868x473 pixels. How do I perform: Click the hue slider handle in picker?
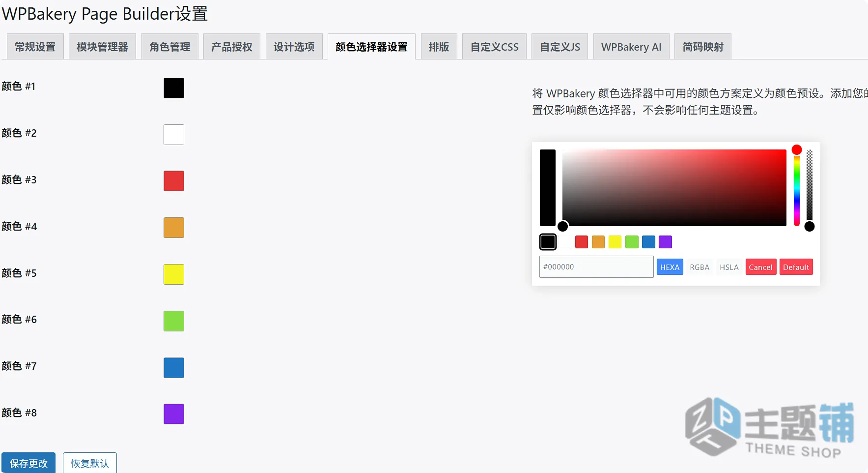797,149
